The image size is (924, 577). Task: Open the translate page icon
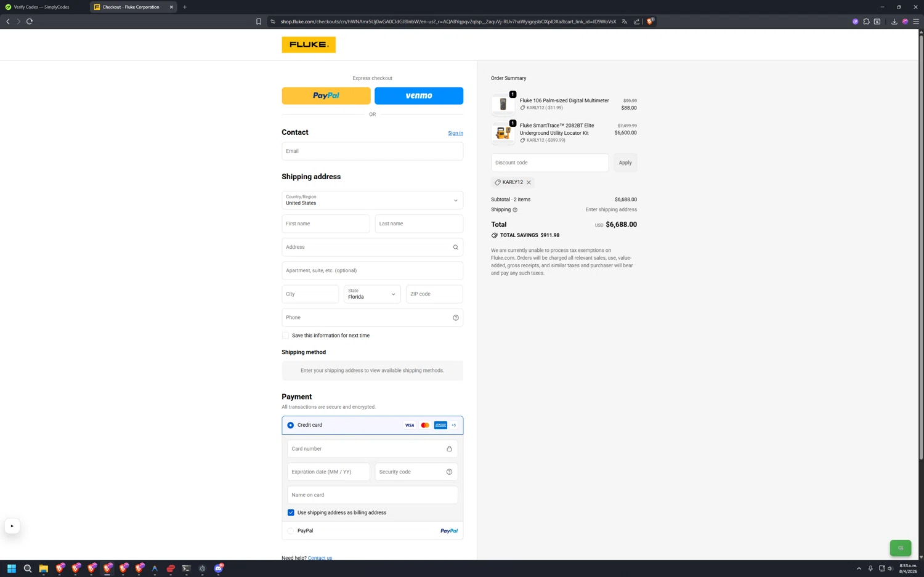pyautogui.click(x=625, y=22)
